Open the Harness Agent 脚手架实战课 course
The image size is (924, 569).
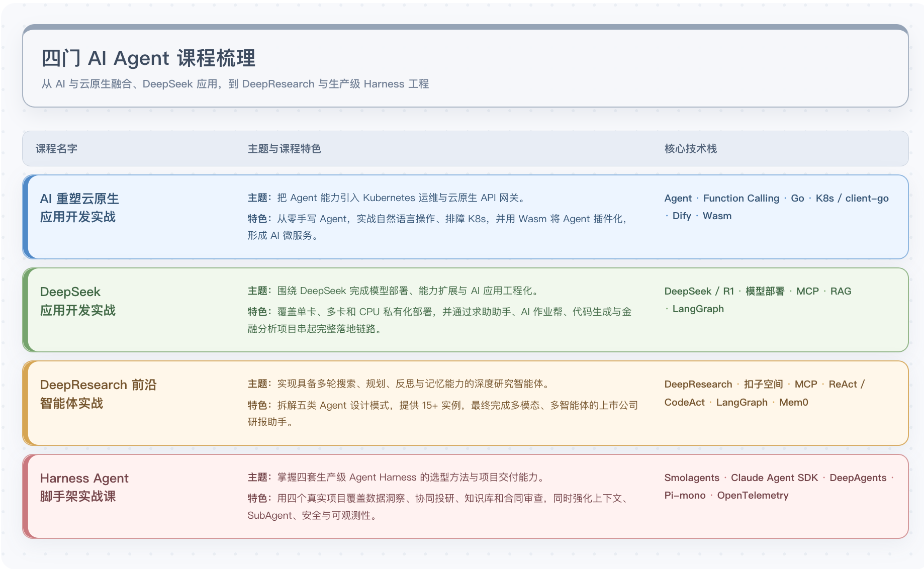[x=84, y=487]
